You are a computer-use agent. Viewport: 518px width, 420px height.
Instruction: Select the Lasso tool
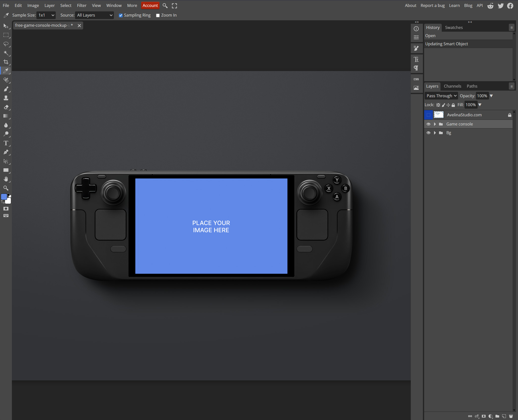6,44
